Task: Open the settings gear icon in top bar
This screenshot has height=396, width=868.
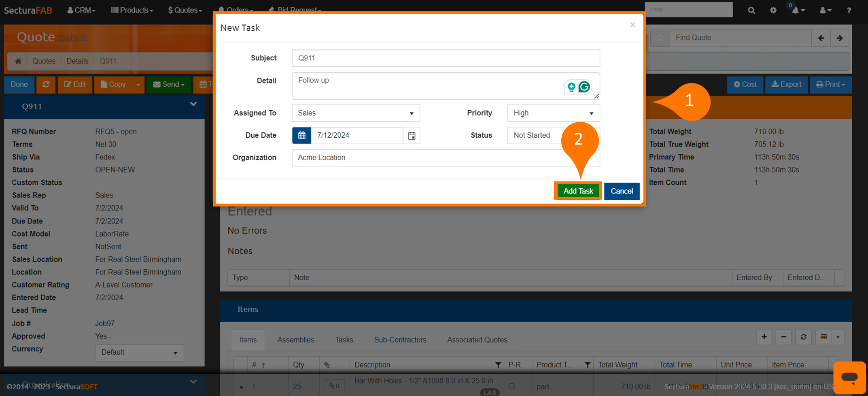Action: [773, 10]
